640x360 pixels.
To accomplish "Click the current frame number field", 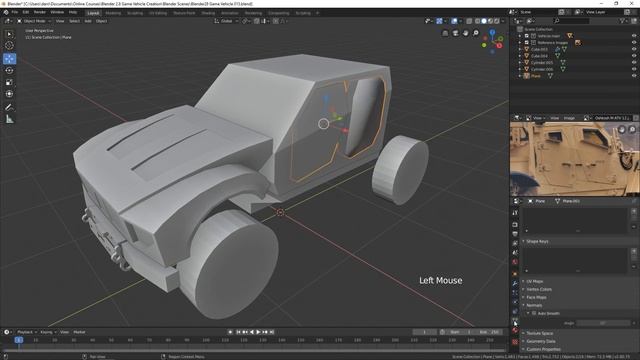I will click(x=424, y=332).
